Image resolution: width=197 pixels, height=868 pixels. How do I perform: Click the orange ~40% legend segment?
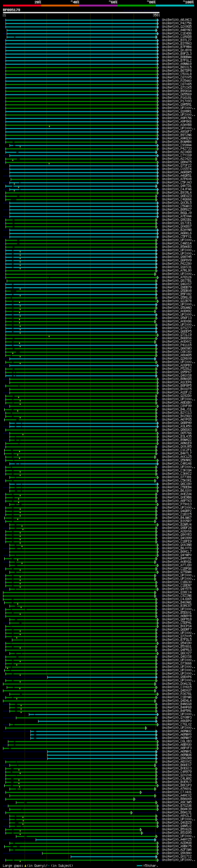click(x=60, y=6)
